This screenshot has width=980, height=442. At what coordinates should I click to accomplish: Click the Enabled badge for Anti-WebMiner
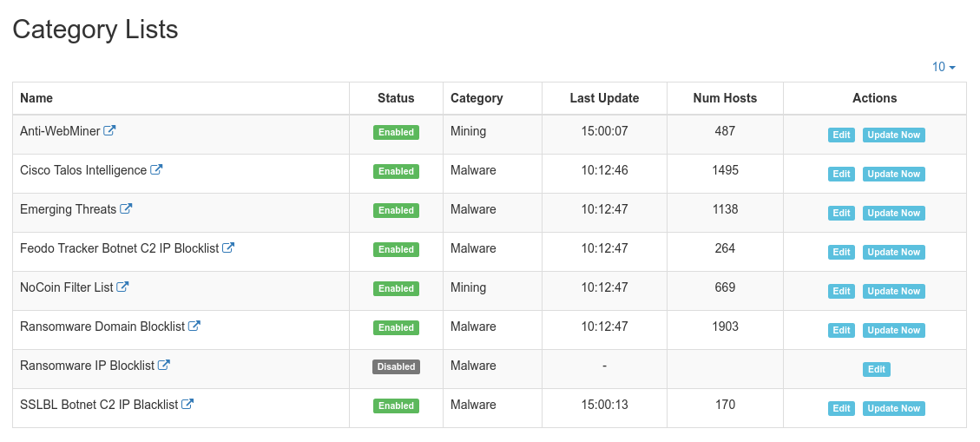pos(396,133)
